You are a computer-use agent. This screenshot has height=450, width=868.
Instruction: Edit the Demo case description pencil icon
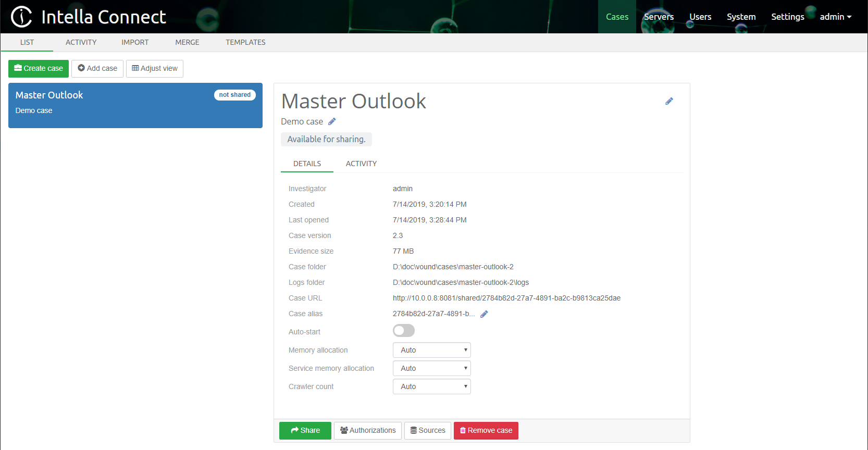(332, 121)
